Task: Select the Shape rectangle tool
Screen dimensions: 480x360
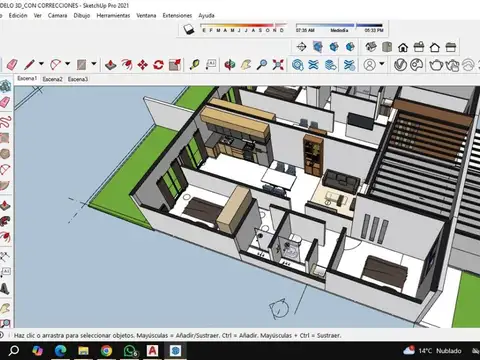Action: [x=81, y=65]
